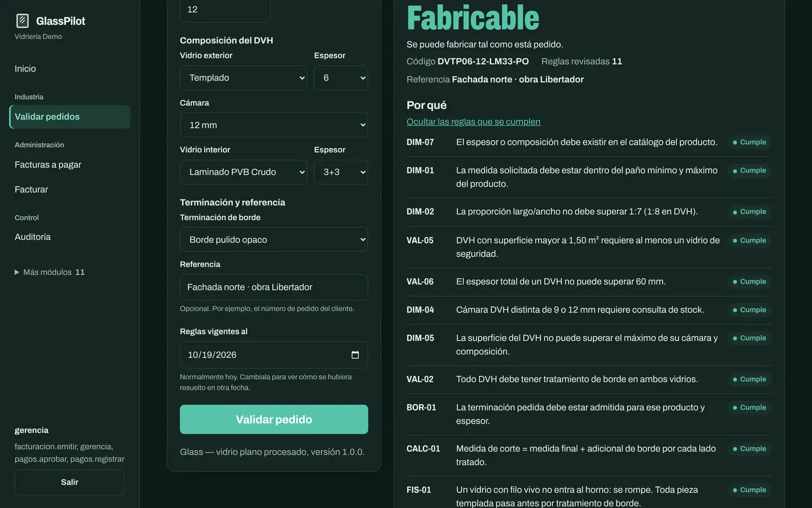The height and width of the screenshot is (508, 812).
Task: Open the Vidrio exterior dropdown
Action: click(x=244, y=78)
